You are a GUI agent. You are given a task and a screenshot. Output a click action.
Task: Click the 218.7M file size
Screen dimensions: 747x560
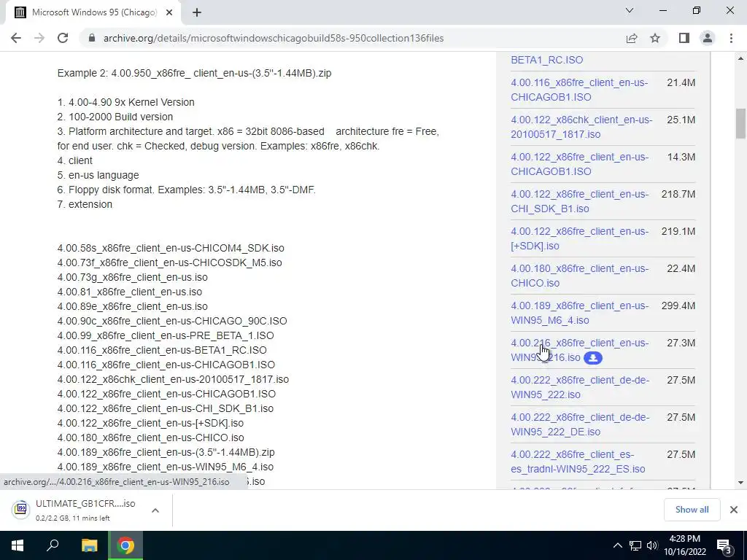pos(678,194)
